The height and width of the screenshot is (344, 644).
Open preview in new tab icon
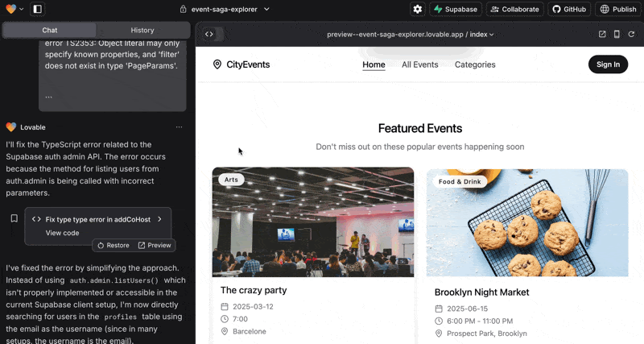[x=602, y=35]
